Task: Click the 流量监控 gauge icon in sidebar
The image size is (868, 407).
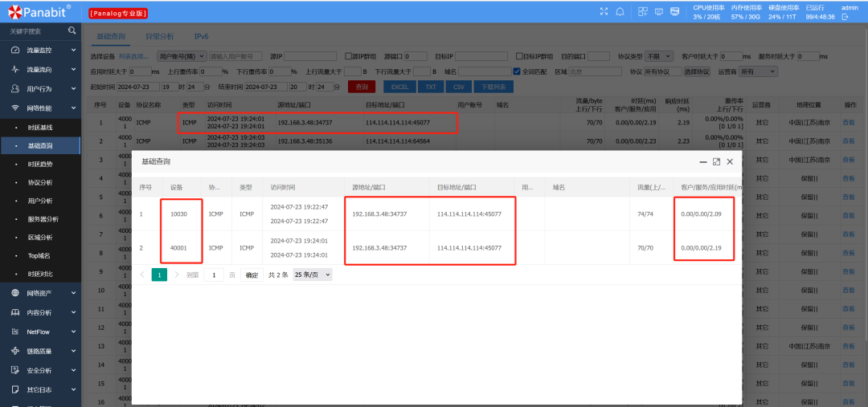Action: click(15, 51)
